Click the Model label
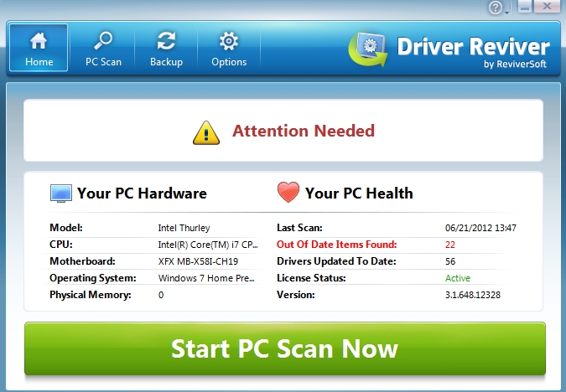This screenshot has height=392, width=566. tap(66, 228)
